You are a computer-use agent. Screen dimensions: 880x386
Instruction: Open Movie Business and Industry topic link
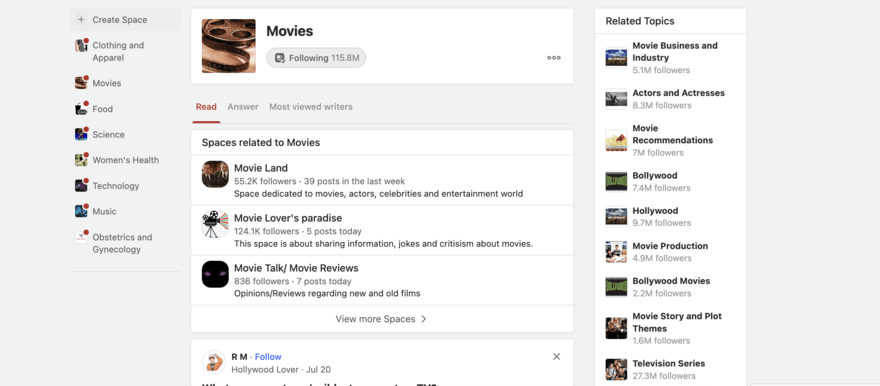pyautogui.click(x=675, y=52)
